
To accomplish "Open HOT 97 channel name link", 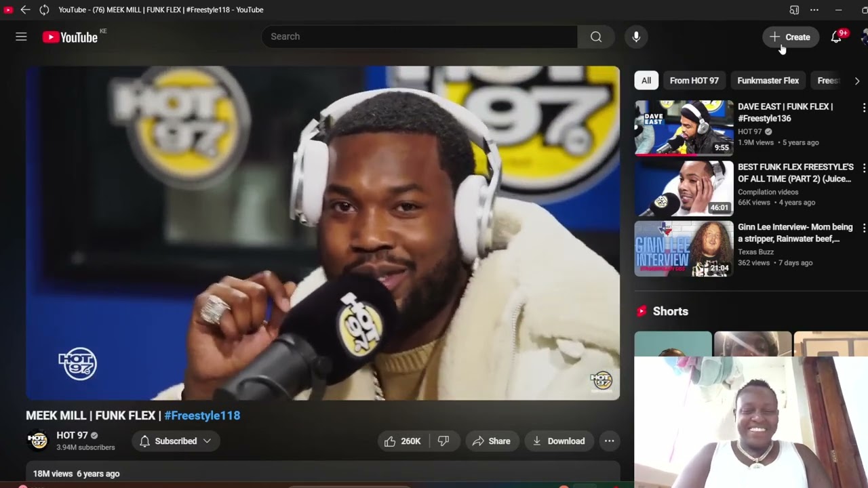I will [x=73, y=436].
